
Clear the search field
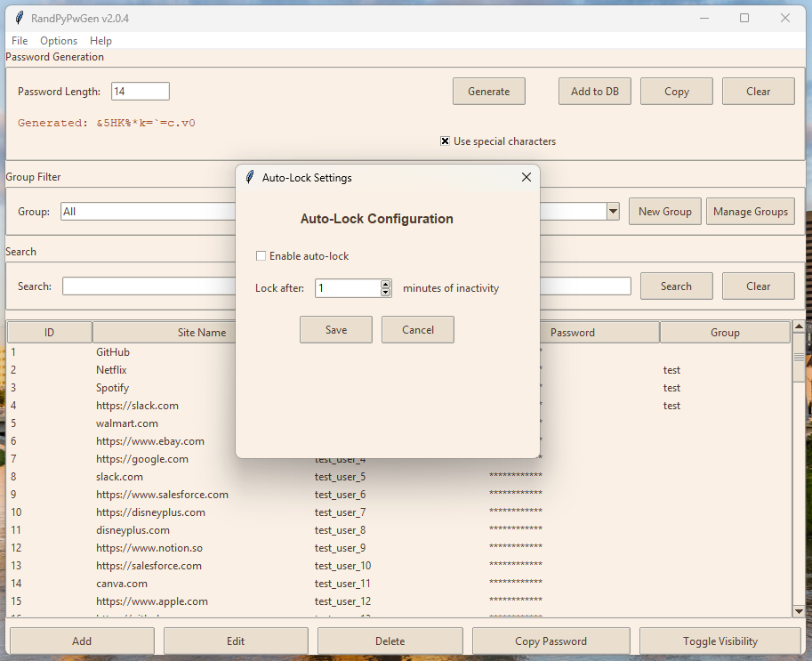(758, 286)
